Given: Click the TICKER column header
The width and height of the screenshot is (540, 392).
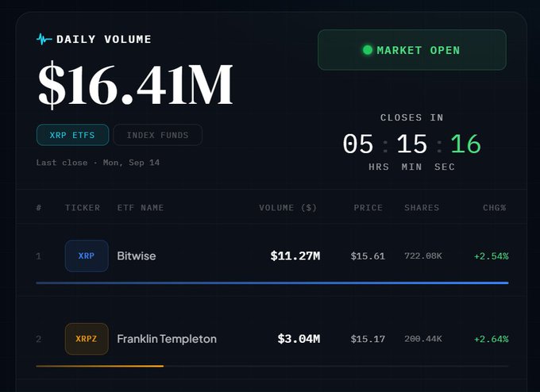Looking at the screenshot, I should 83,208.
